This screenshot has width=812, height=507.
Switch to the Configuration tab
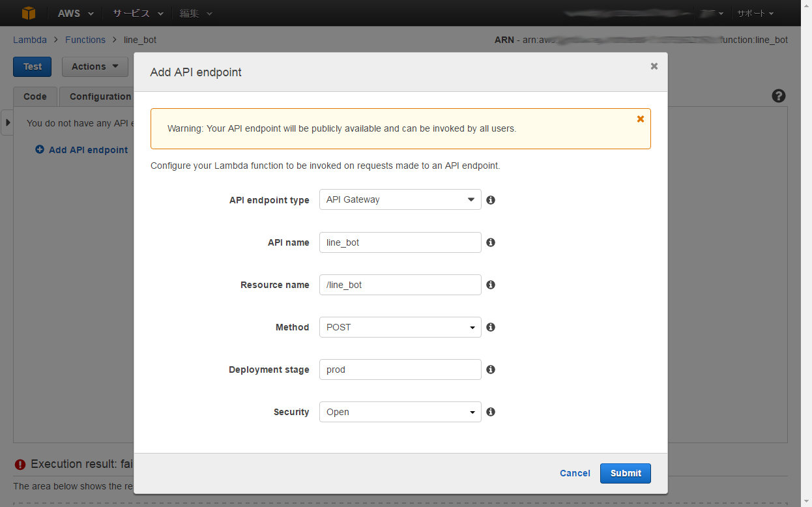tap(99, 96)
